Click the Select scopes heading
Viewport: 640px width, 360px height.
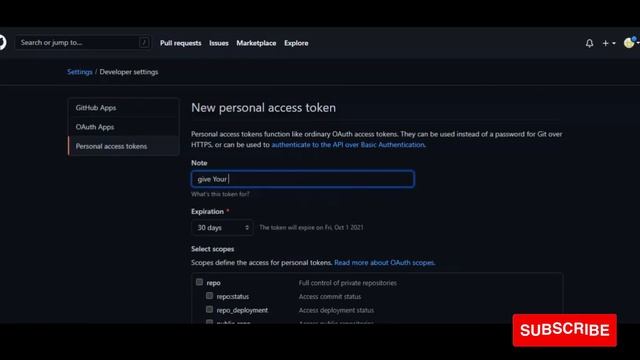[213, 249]
